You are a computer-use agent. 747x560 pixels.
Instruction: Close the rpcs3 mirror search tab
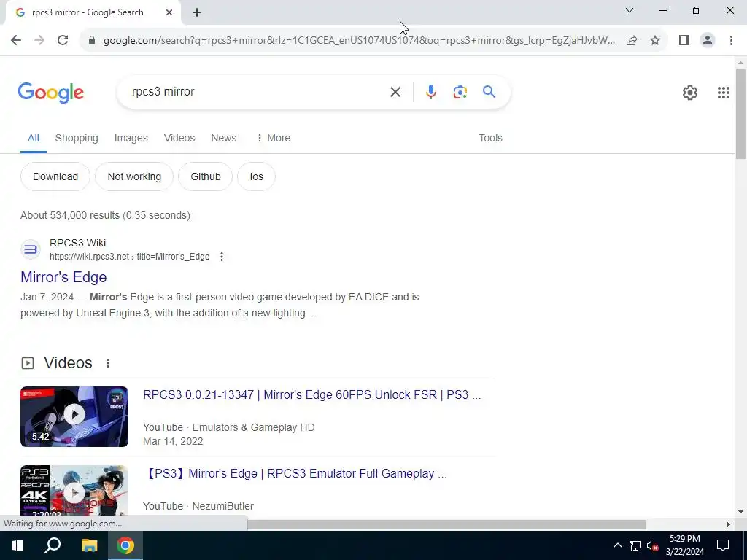point(169,13)
